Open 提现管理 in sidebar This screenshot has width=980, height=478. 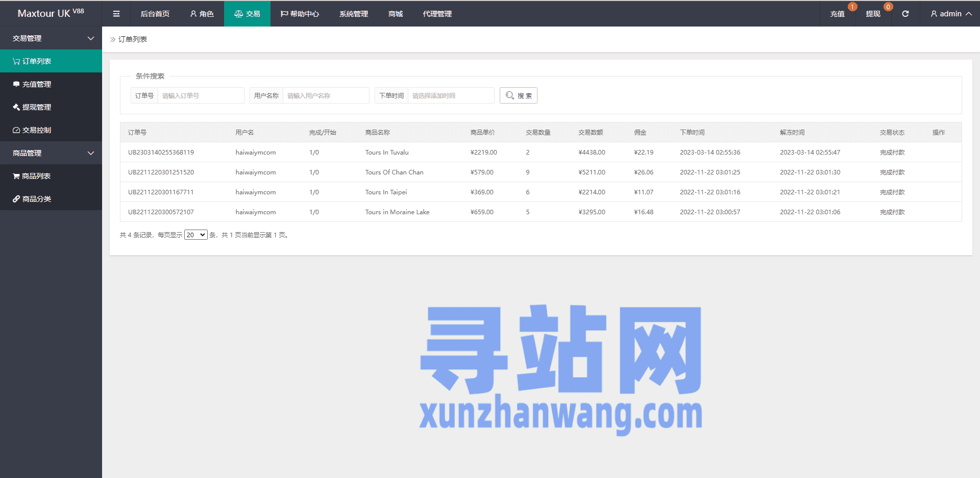(x=51, y=107)
